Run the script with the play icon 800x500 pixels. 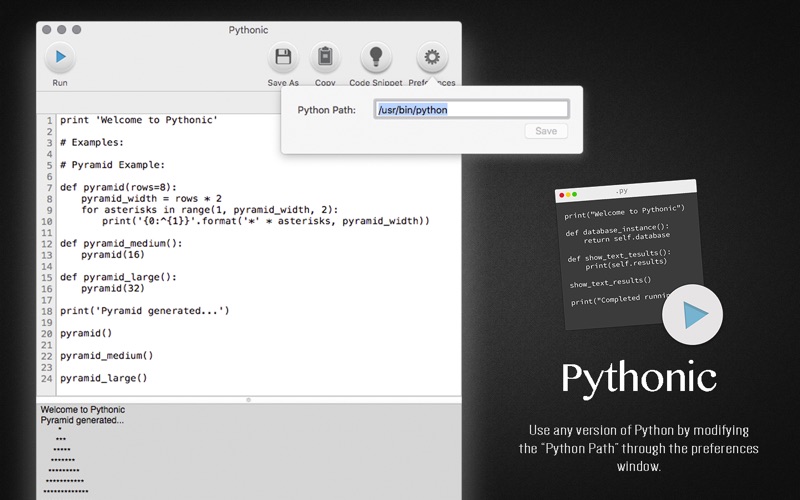click(60, 57)
